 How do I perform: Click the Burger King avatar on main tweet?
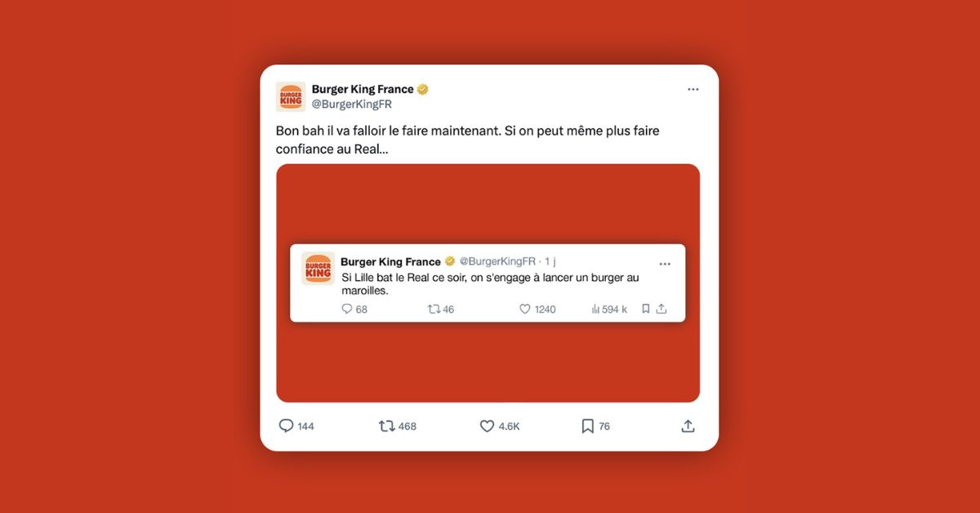click(x=291, y=97)
